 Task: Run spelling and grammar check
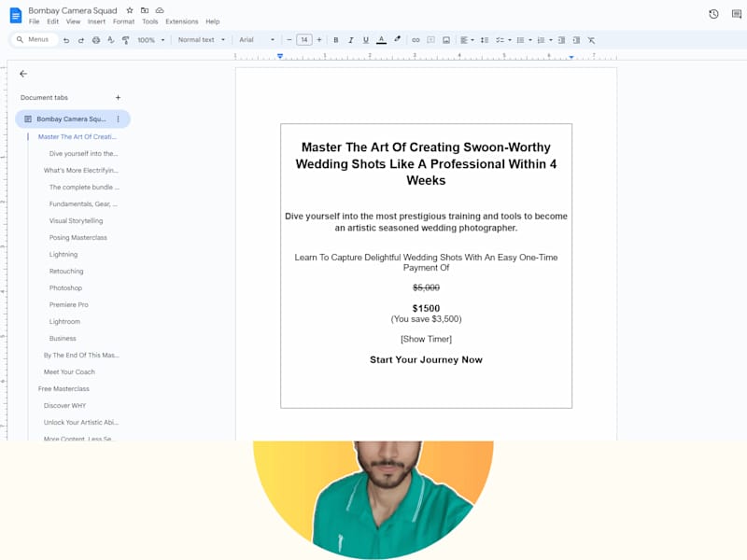pyautogui.click(x=110, y=40)
